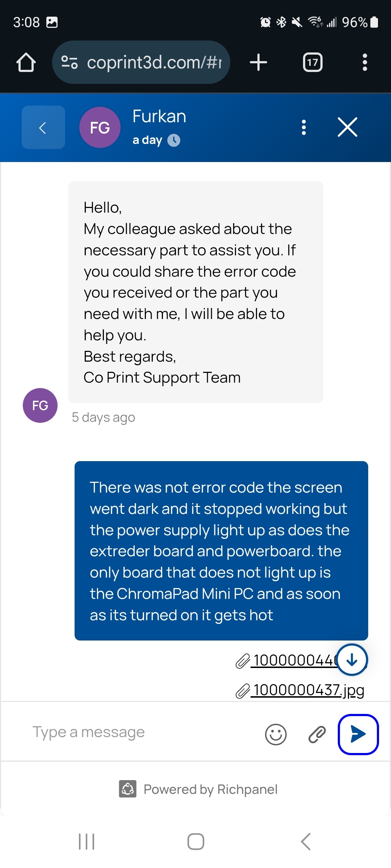Go back to chat conversation list
Screen dimensions: 391x868
(43, 127)
